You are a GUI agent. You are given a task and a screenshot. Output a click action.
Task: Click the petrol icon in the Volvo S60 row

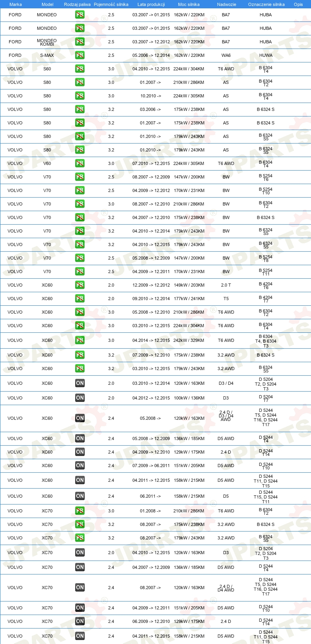pos(80,69)
